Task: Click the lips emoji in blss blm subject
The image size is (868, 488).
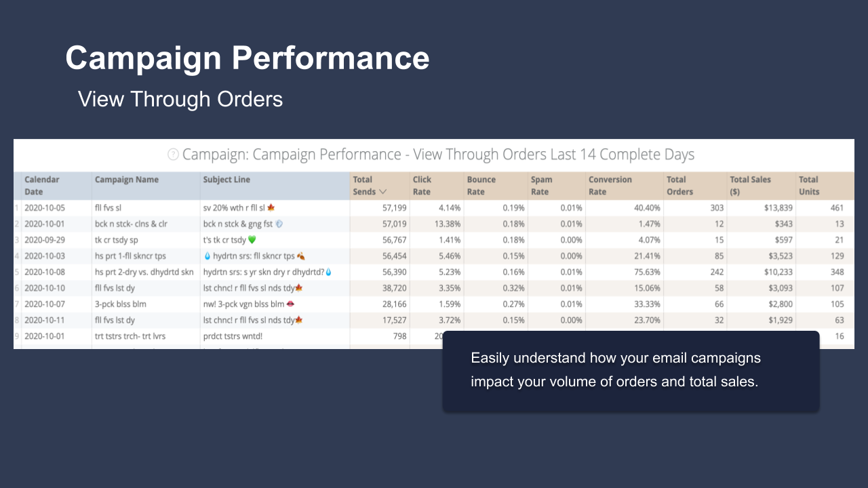Action: tap(291, 304)
